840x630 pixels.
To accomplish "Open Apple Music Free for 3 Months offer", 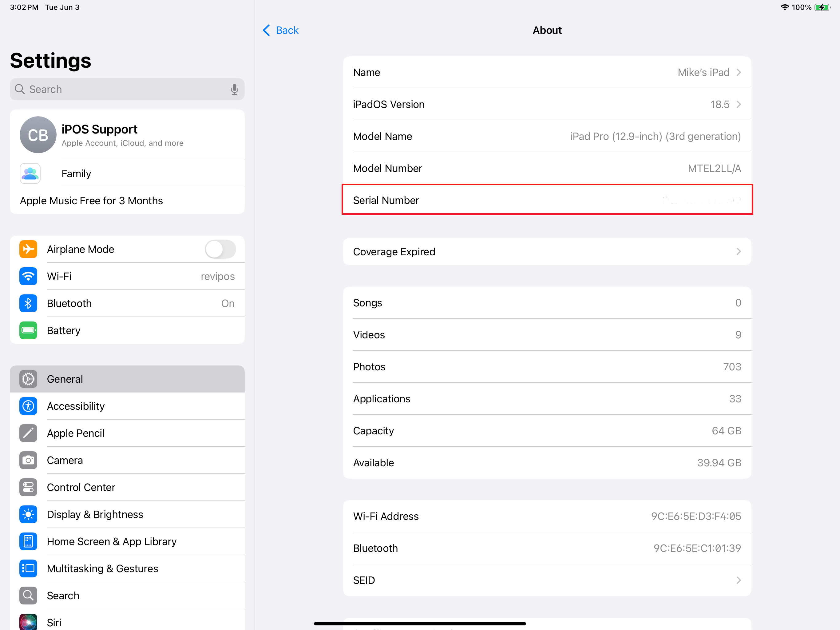I will tap(127, 201).
